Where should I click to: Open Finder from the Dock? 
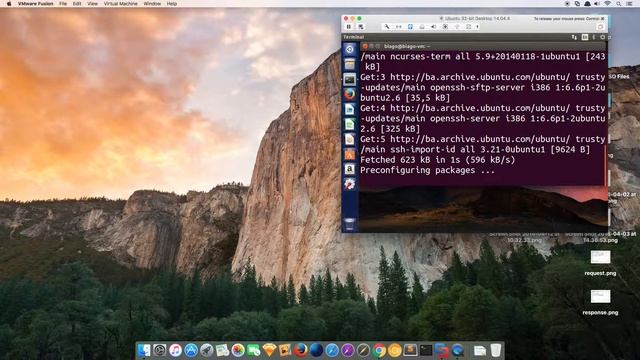pyautogui.click(x=144, y=350)
